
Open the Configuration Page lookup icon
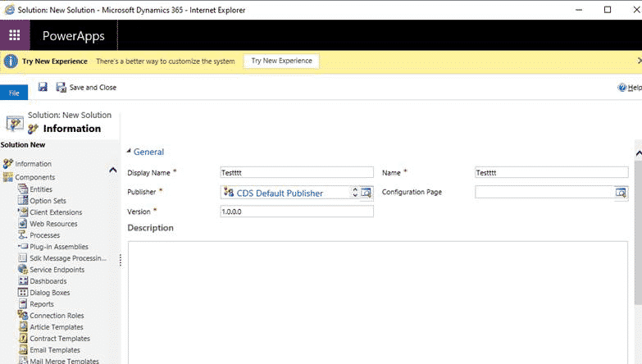(621, 193)
